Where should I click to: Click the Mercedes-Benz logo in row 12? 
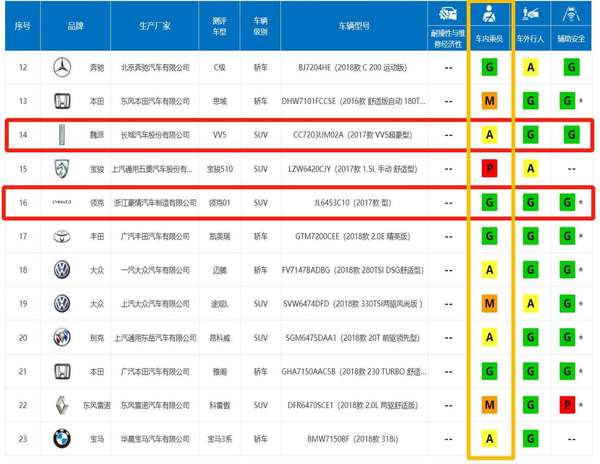click(62, 68)
